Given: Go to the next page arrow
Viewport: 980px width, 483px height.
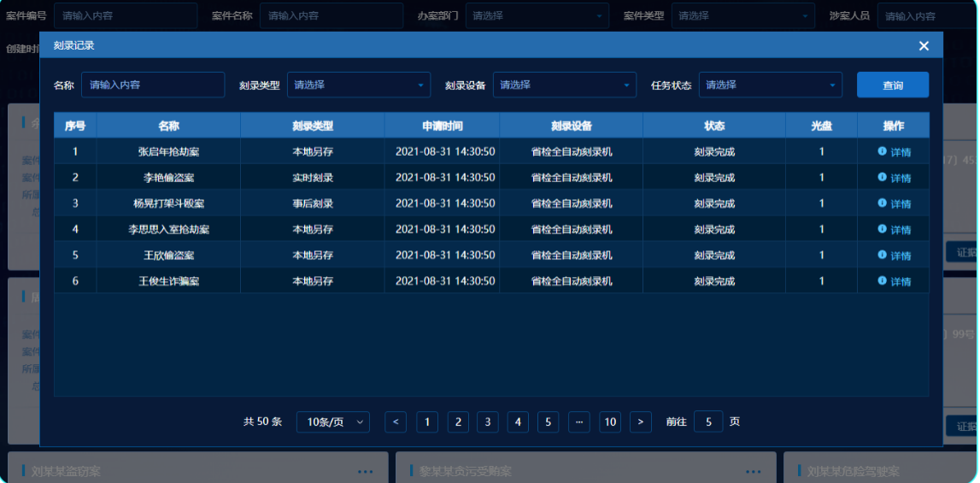Looking at the screenshot, I should tap(640, 421).
